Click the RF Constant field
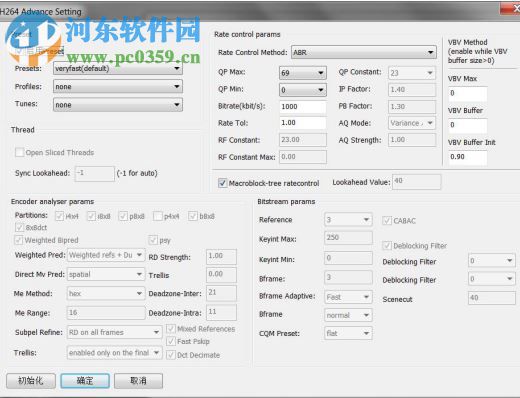The height and width of the screenshot is (398, 520). (x=303, y=140)
